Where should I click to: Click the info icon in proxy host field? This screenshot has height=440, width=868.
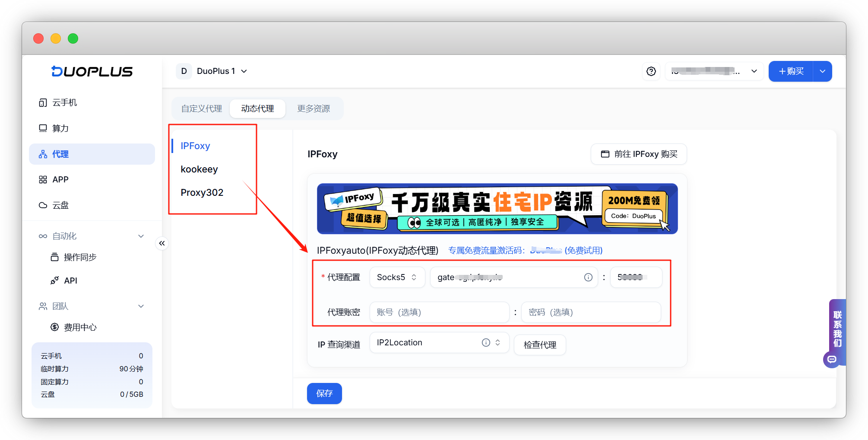click(x=588, y=277)
